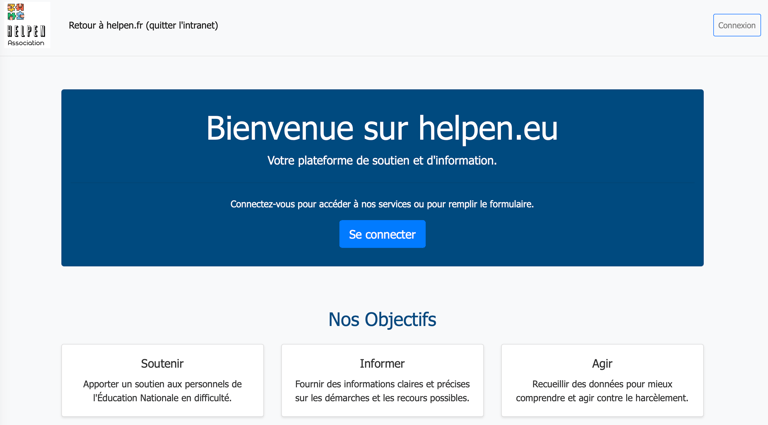This screenshot has height=425, width=768.
Task: Click the 'Nos Objectifs' heading
Action: pos(382,319)
